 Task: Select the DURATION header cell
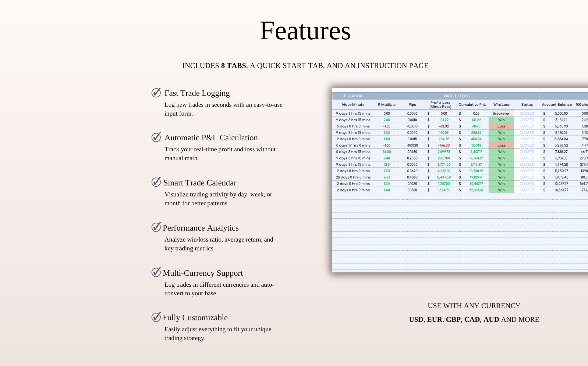click(353, 96)
